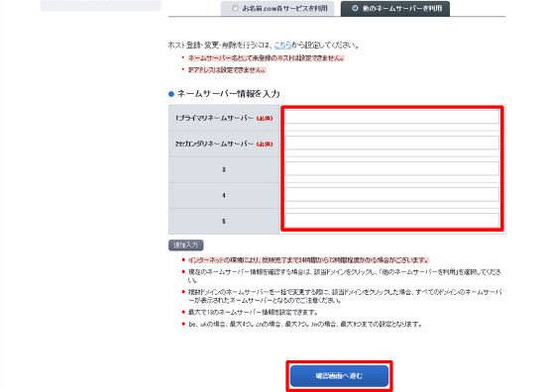
Task: Select the お名前.com各サービスを利用 radio button
Action: [235, 8]
